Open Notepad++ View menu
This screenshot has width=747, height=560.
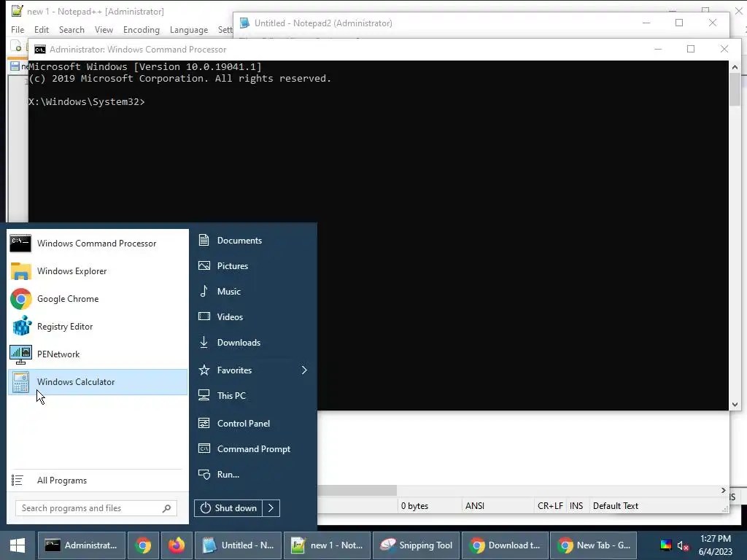pos(104,29)
